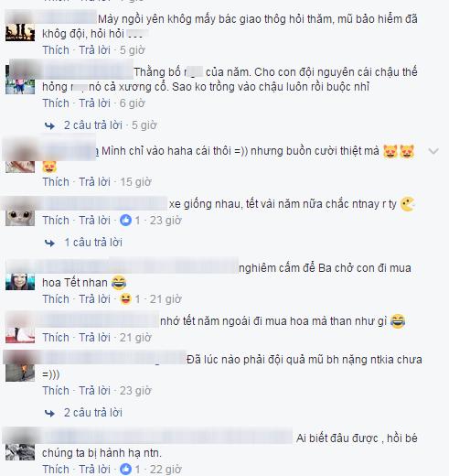449x476 pixels.
Task: Reply to the Thằng bố comment, 6 giờ
Action: (x=94, y=103)
